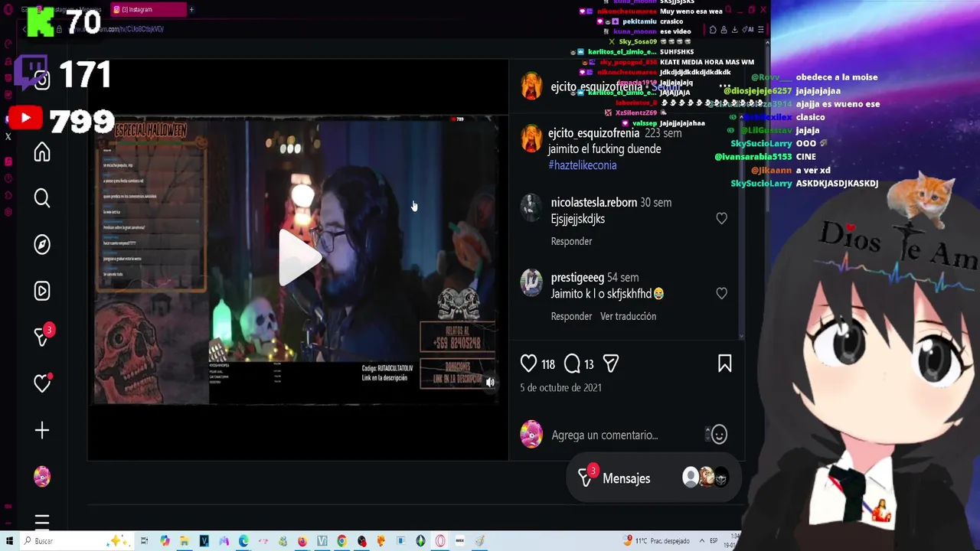Reply to prestigeeeg's comment

(x=571, y=316)
